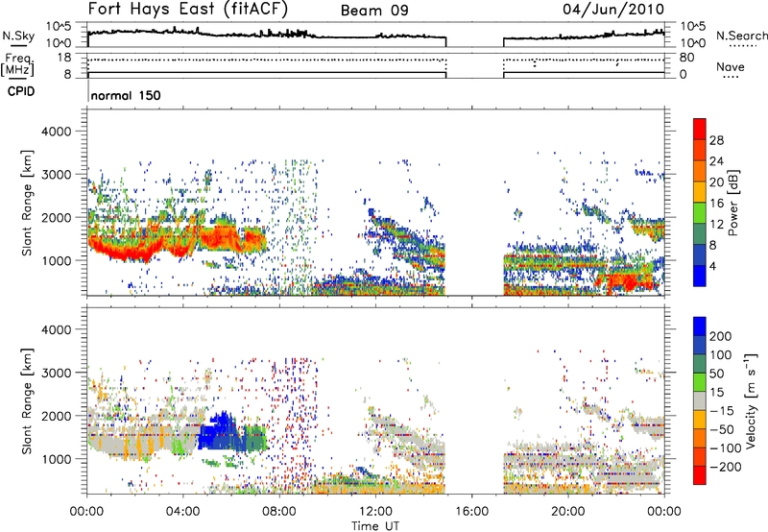768x532 pixels.
Task: Click '3000' tick on Velocity panel axis
Action: point(56,373)
